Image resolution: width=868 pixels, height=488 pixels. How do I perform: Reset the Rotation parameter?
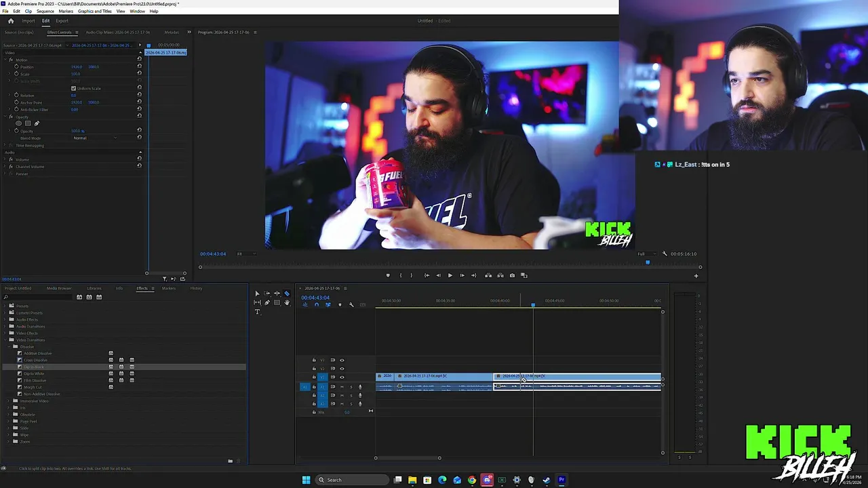(x=139, y=95)
